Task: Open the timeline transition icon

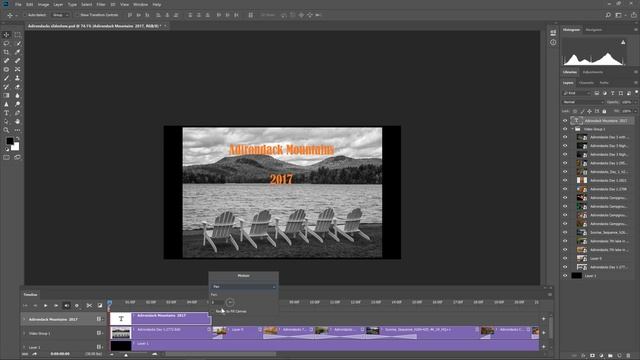Action: 100,305
